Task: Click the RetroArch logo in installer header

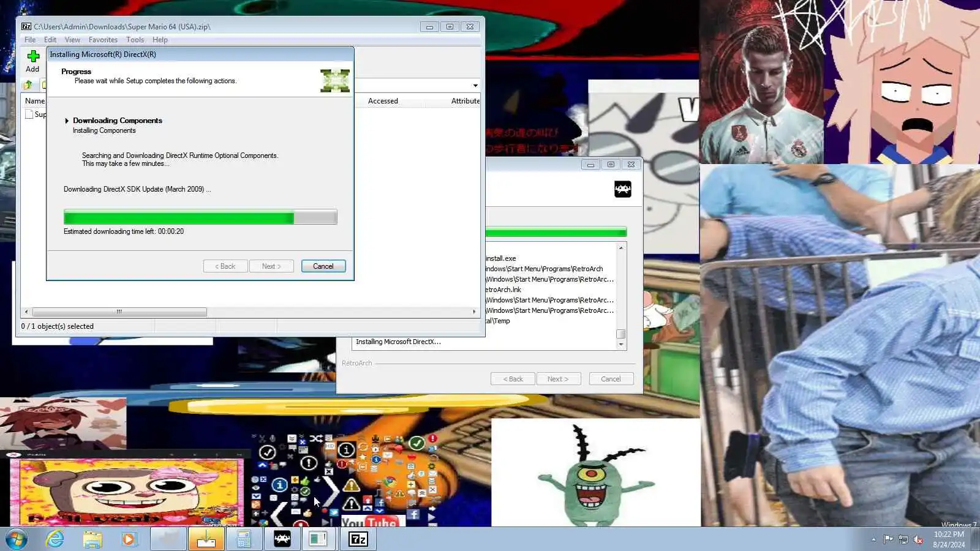Action: click(x=622, y=189)
